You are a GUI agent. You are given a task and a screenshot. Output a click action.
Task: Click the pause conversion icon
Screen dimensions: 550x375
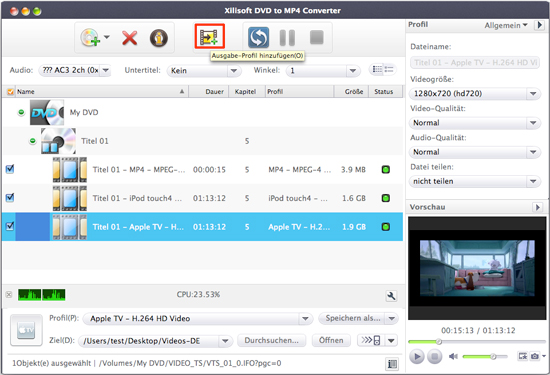[x=287, y=38]
